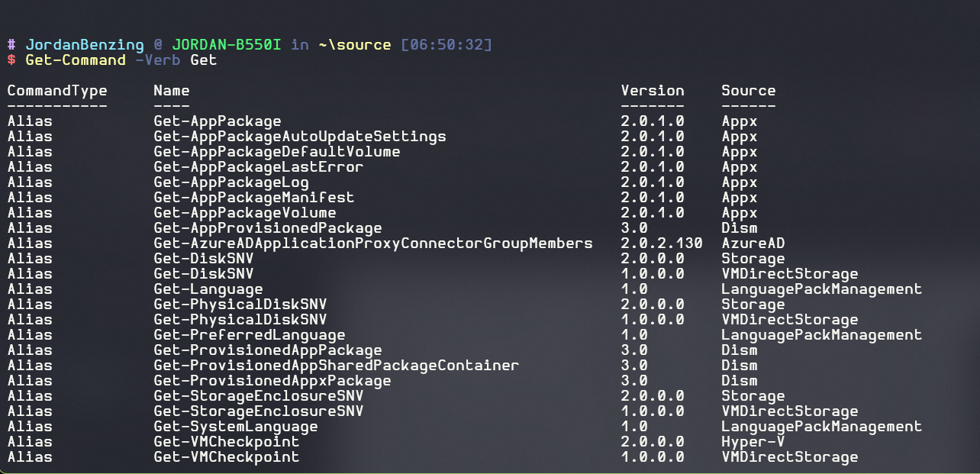
Task: Click the -Verb parameter in the command
Action: click(158, 60)
